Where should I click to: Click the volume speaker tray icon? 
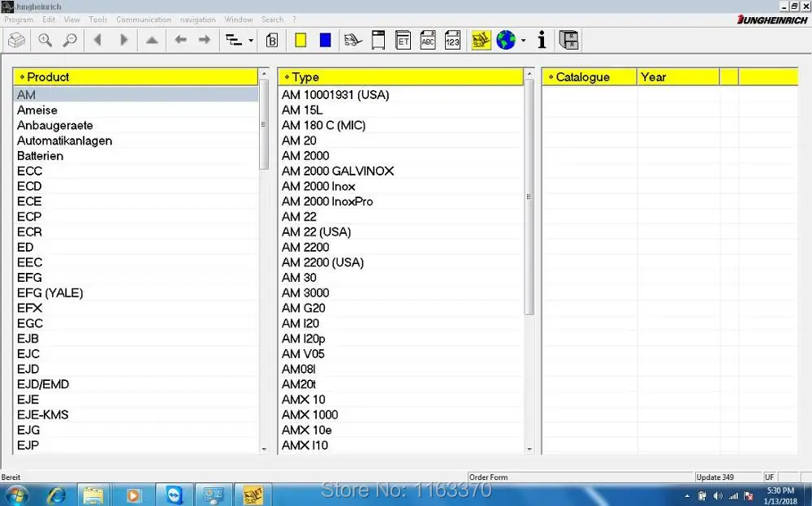point(718,496)
